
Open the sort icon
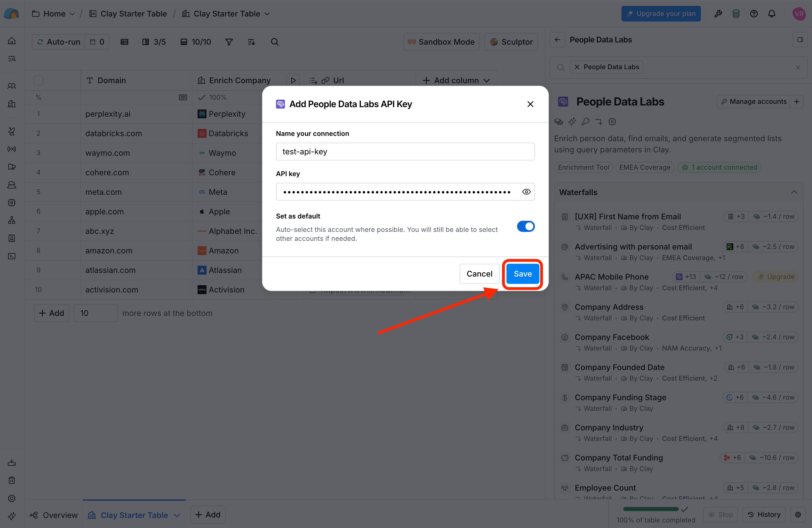click(251, 42)
